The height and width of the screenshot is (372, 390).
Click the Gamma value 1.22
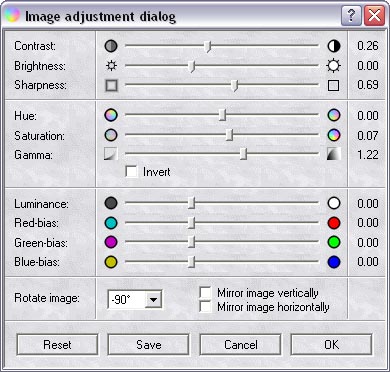[368, 155]
